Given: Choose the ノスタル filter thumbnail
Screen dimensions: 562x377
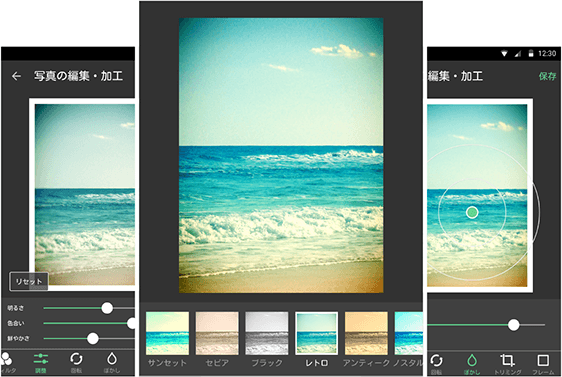Looking at the screenshot, I should tap(409, 333).
